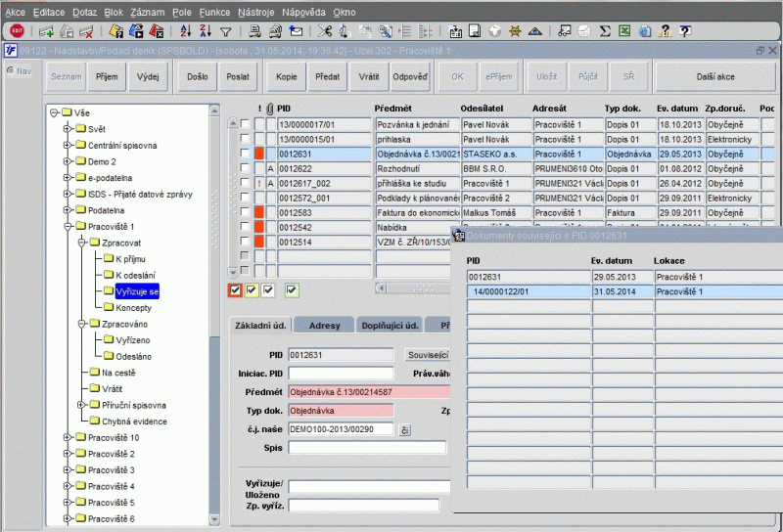Screen dimensions: 783x532
Task: Click the red Exit icon in toolbar
Action: click(x=17, y=31)
